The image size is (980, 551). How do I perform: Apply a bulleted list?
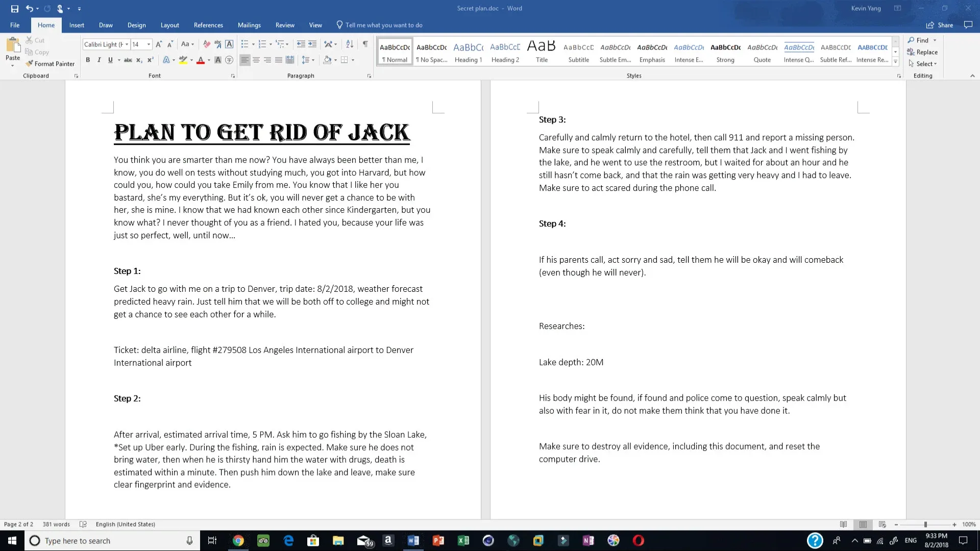point(245,44)
